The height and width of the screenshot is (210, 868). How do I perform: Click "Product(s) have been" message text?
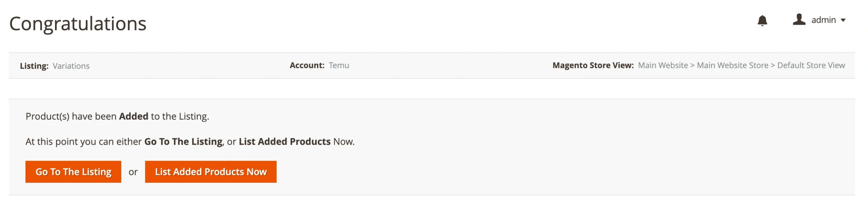tap(71, 117)
